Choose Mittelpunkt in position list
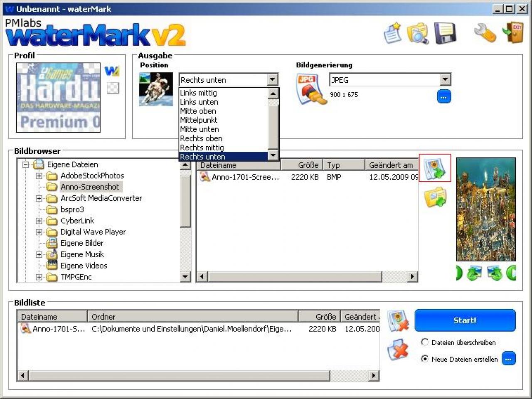 tap(199, 120)
